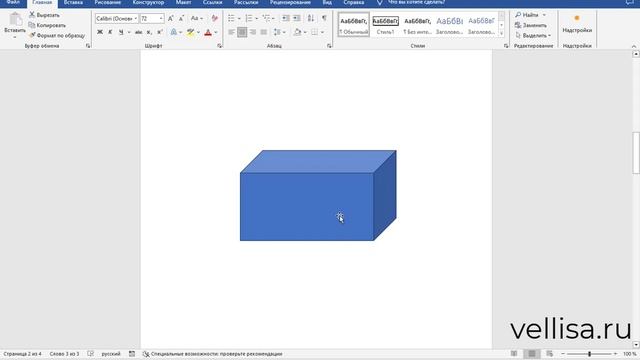Align text left
This screenshot has width=640, height=360.
click(x=231, y=32)
